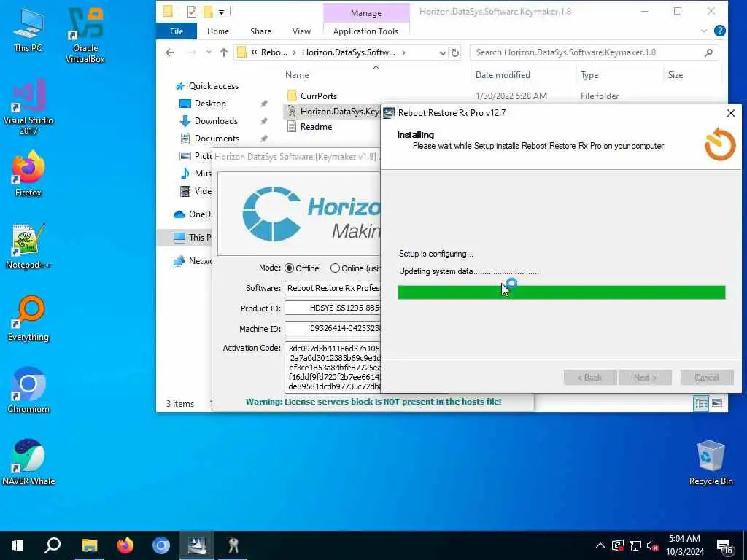Open Everything search desktop shortcut

(x=28, y=318)
